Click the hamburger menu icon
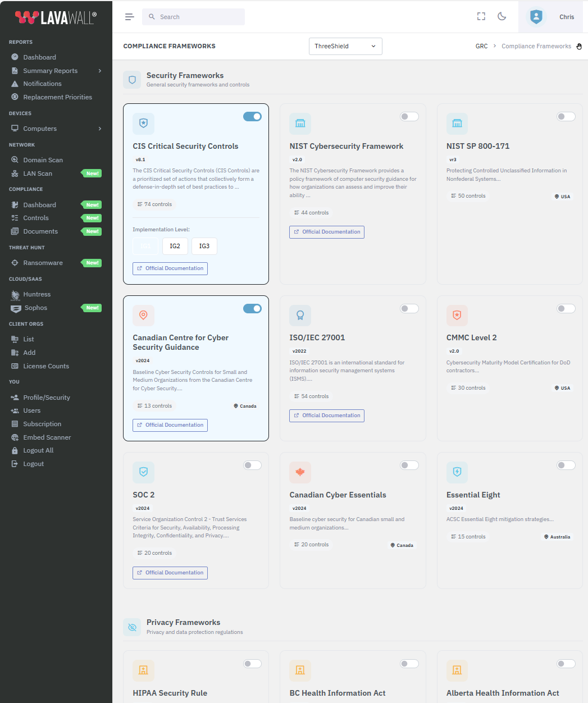 129,17
